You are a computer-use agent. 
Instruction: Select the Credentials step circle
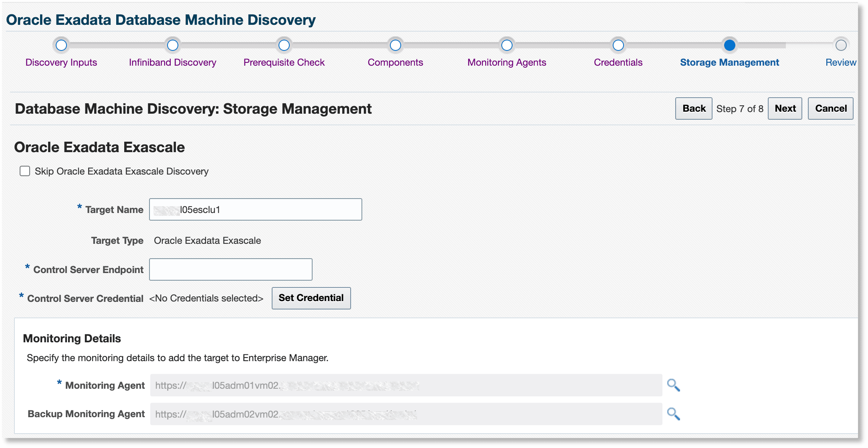618,46
